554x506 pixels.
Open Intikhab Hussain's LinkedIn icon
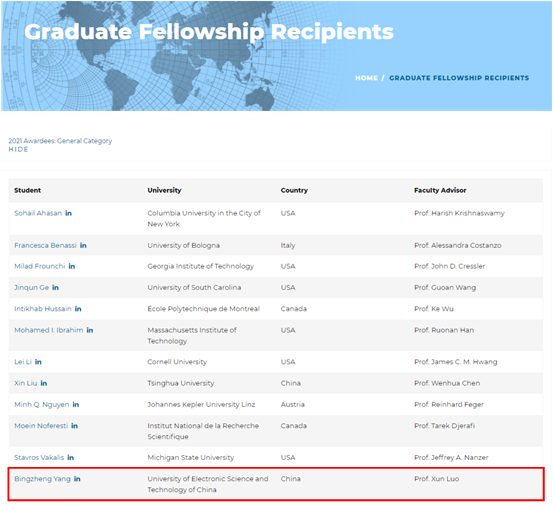pyautogui.click(x=78, y=309)
